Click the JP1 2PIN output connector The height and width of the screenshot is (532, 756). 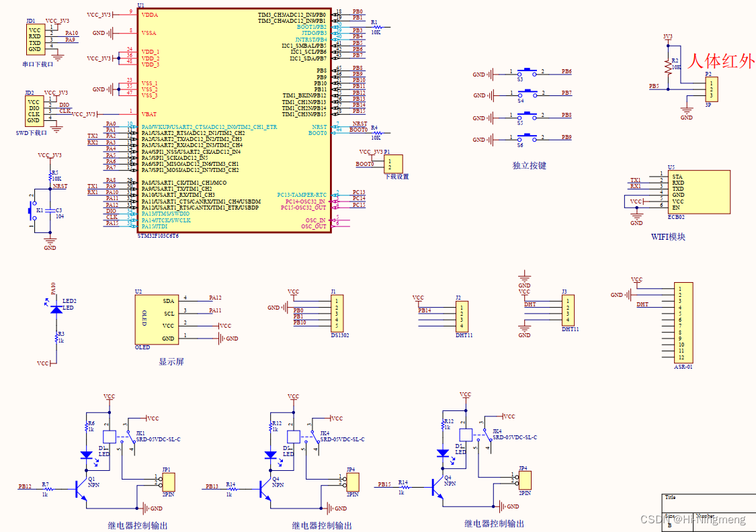pos(168,482)
